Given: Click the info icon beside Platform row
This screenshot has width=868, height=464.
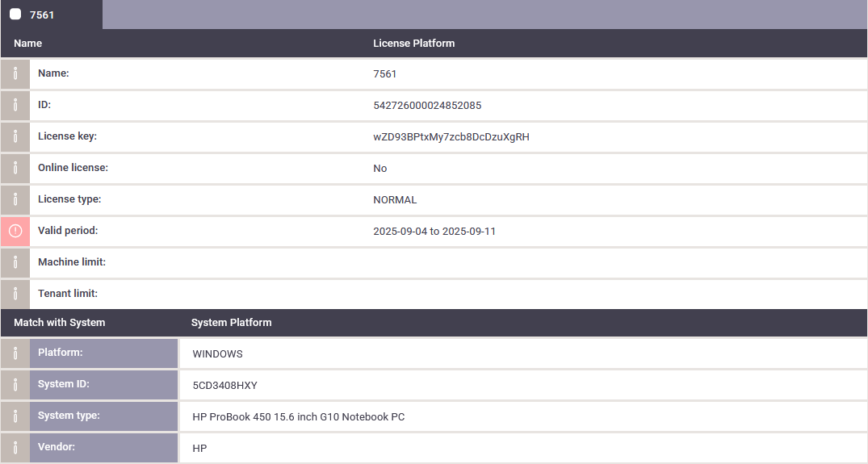Looking at the screenshot, I should coord(15,353).
